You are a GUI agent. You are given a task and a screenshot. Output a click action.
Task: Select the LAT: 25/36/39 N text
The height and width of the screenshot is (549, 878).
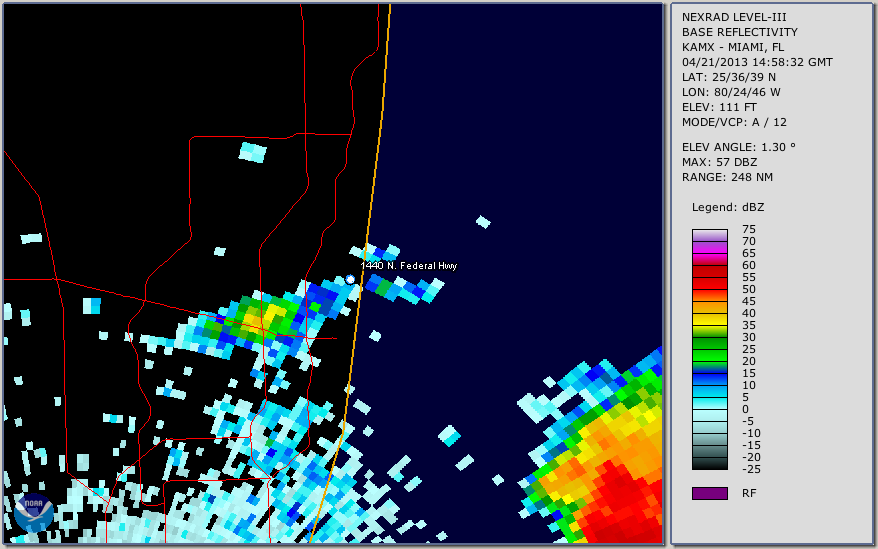(x=729, y=77)
